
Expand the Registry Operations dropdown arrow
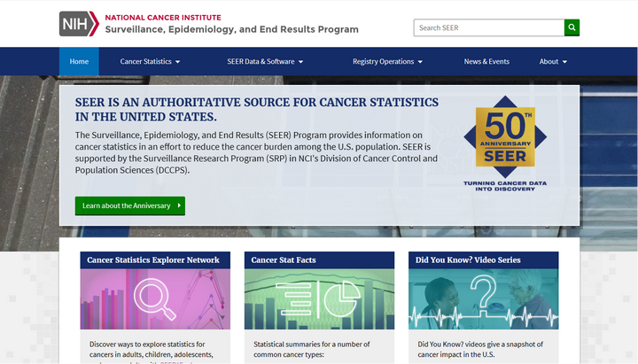[420, 62]
